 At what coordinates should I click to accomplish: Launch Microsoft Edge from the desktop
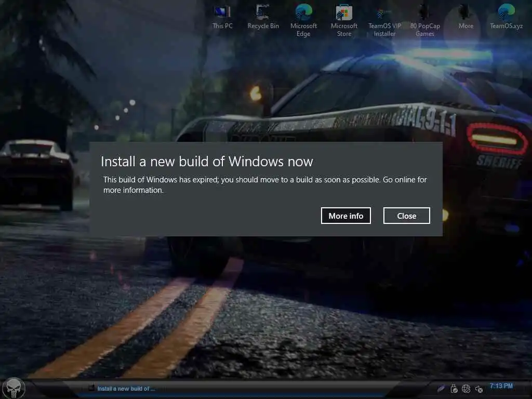[303, 20]
